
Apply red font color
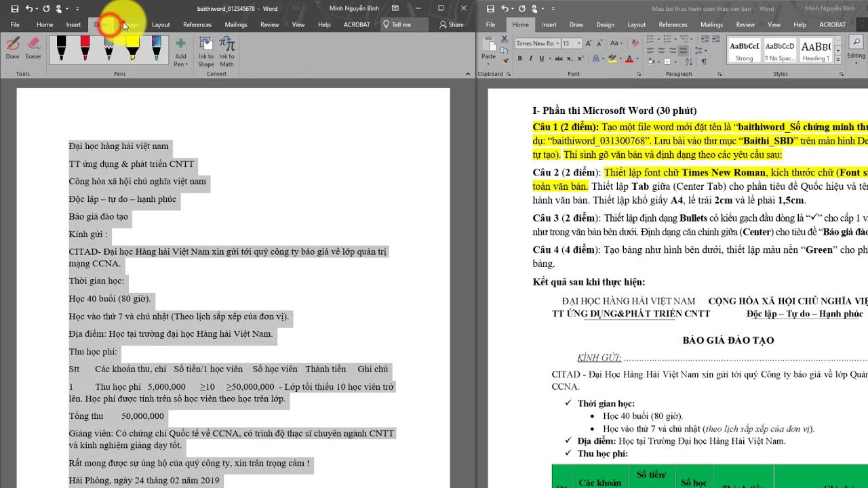(x=629, y=58)
